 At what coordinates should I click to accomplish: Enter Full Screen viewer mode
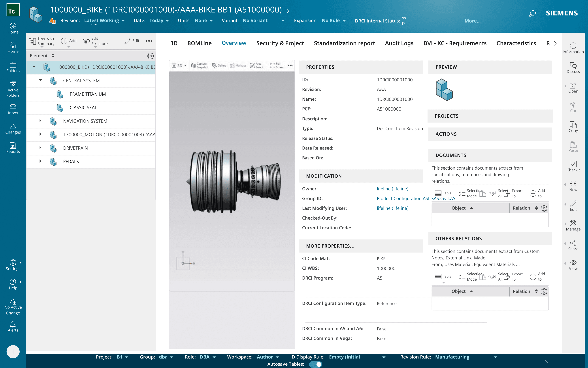click(x=277, y=65)
